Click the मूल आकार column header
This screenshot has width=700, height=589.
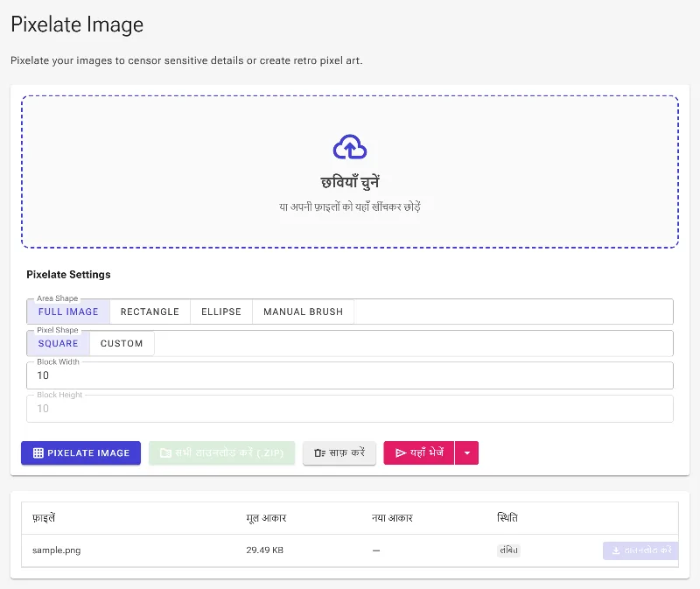266,518
